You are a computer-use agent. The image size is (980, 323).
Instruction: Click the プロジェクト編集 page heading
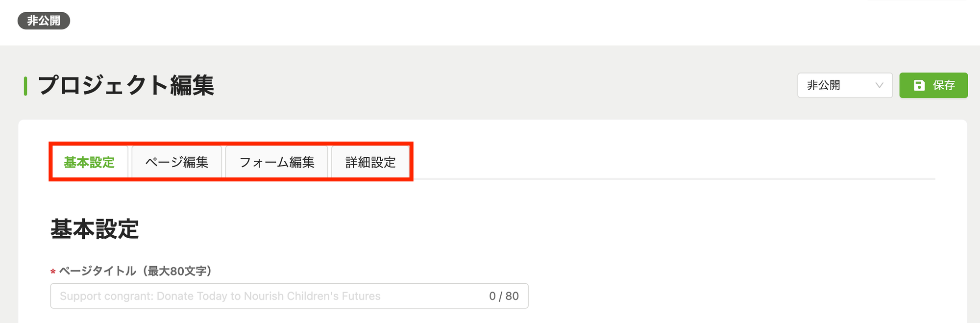click(126, 85)
